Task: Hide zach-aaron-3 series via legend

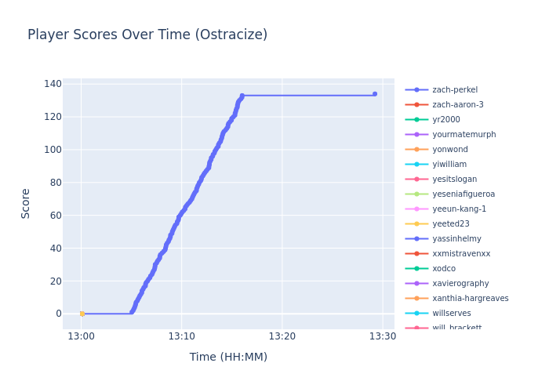Action: [458, 105]
